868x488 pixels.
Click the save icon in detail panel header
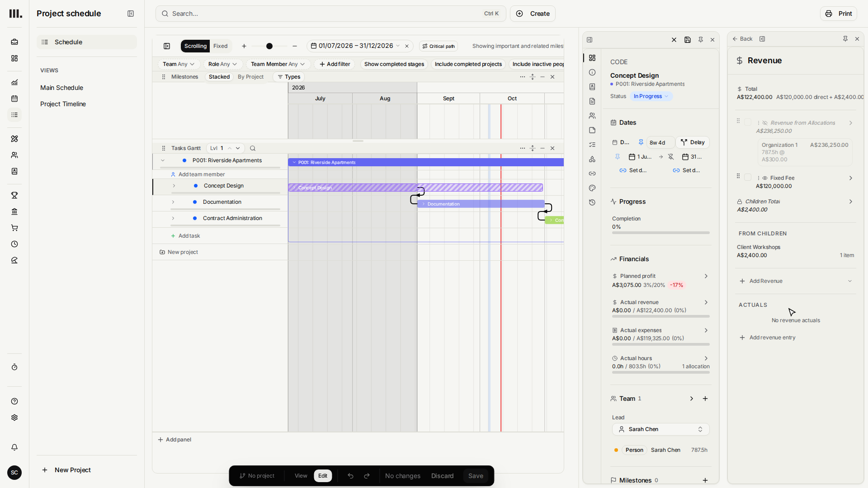688,40
